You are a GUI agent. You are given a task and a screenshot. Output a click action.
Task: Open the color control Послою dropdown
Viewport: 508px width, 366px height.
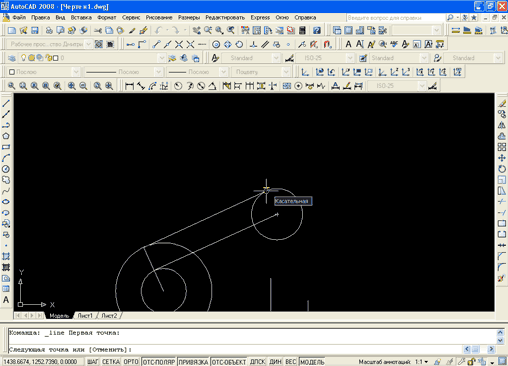76,72
